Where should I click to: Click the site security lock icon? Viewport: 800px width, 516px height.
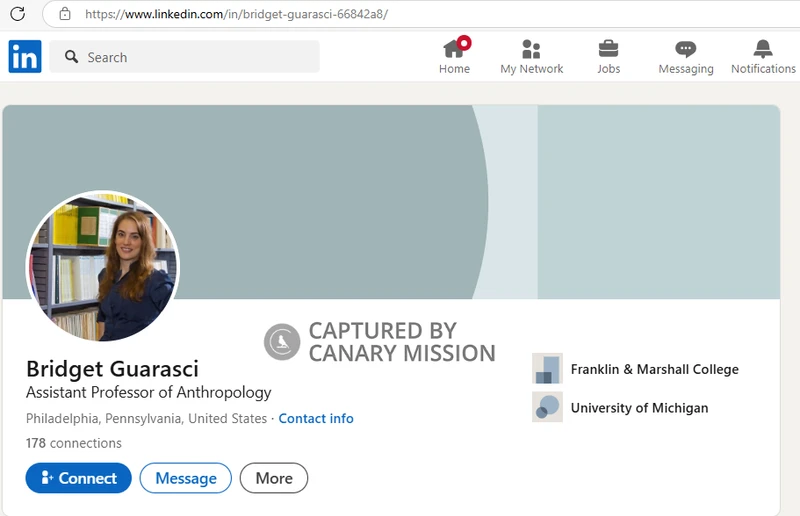[x=65, y=14]
